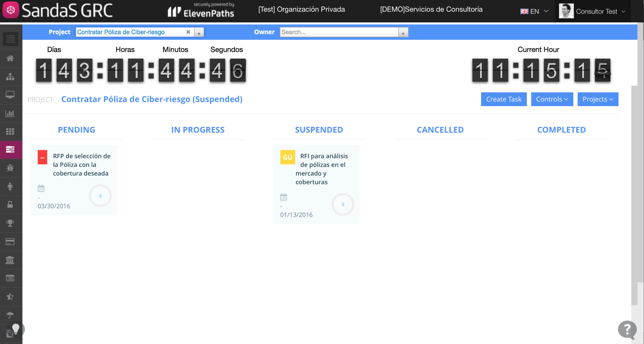This screenshot has height=344, width=644.
Task: Click the unlocked padlock sidebar icon
Action: pos(10,205)
